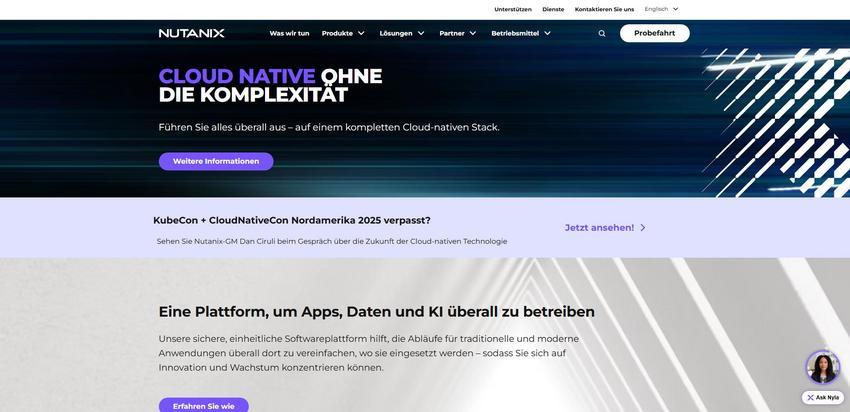Click the Weitere Informationen button
This screenshot has width=850, height=412.
coord(216,162)
